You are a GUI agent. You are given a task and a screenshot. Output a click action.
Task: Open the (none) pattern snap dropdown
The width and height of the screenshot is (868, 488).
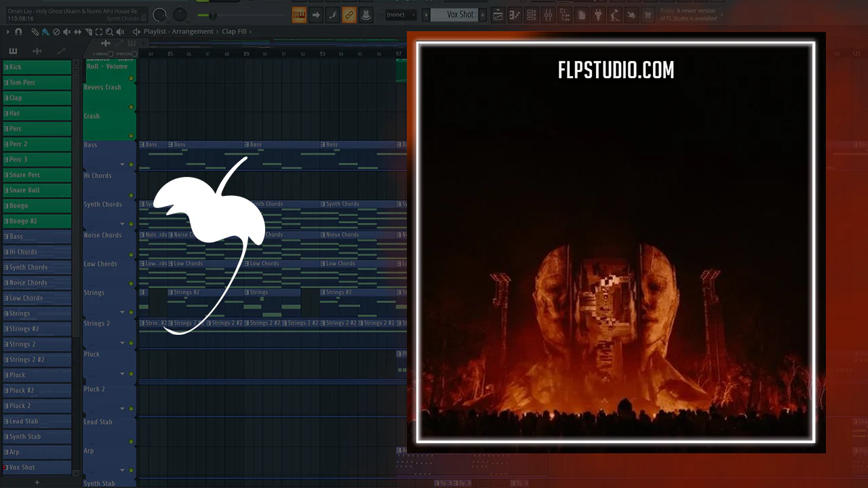(401, 14)
